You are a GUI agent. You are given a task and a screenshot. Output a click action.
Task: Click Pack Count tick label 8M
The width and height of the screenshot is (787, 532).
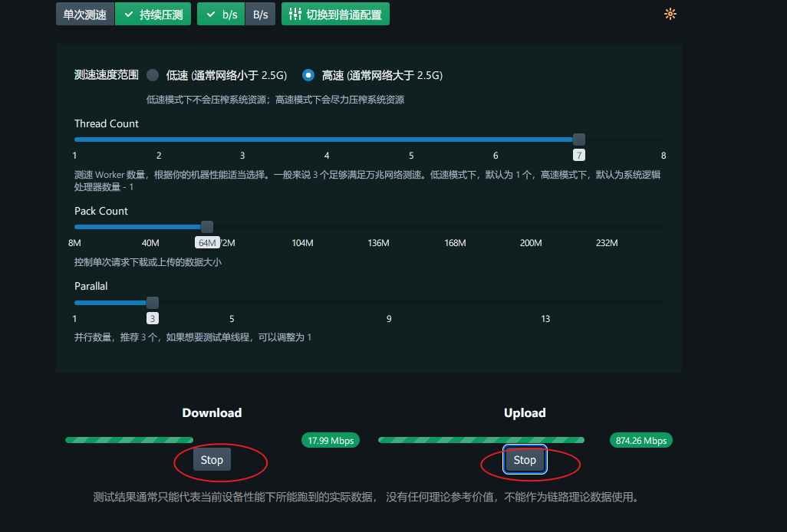click(x=74, y=243)
